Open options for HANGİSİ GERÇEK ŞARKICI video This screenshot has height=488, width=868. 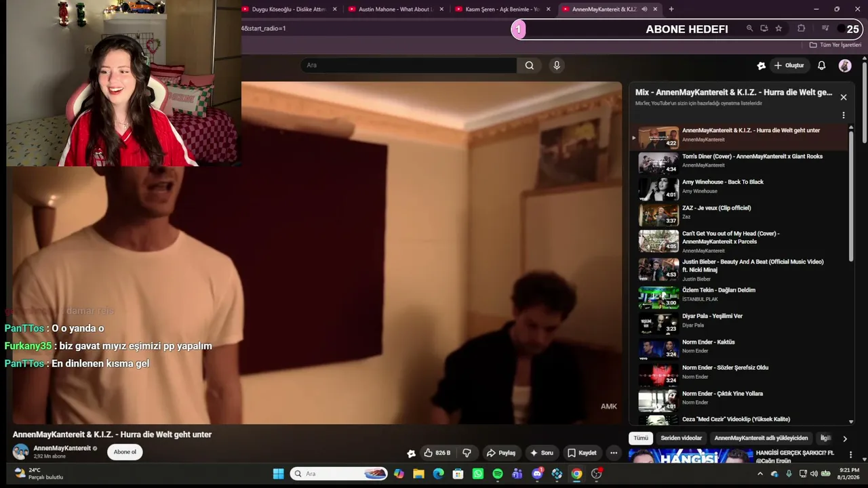pos(851,454)
